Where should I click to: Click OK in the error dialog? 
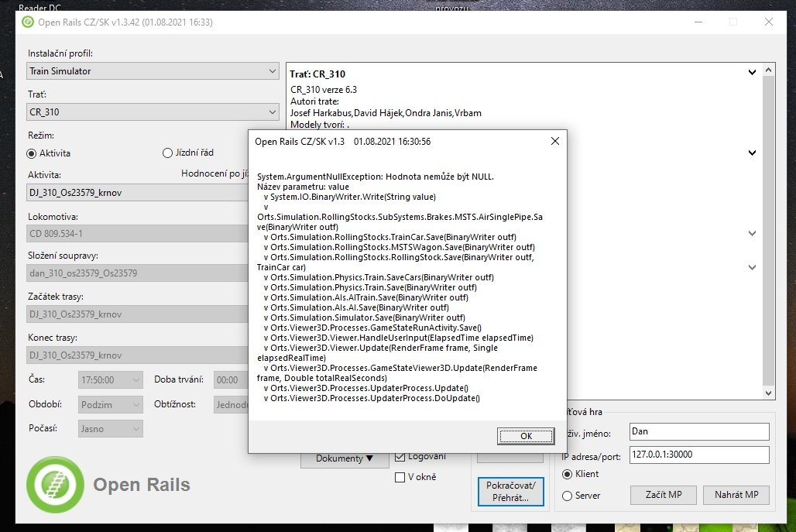(526, 435)
